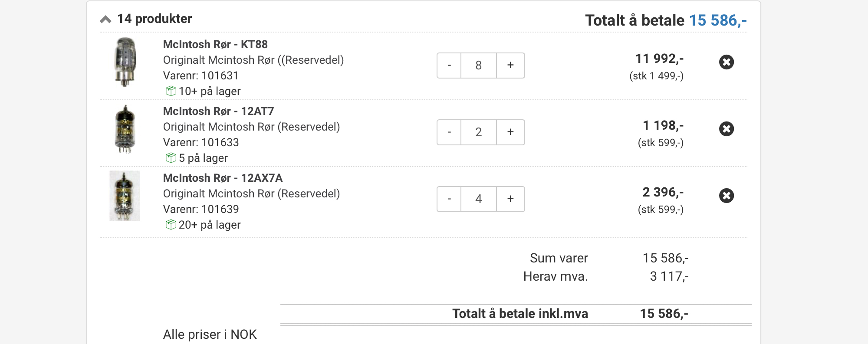Click the 12AX7A quantity field showing 4
868x344 pixels.
[x=478, y=199]
